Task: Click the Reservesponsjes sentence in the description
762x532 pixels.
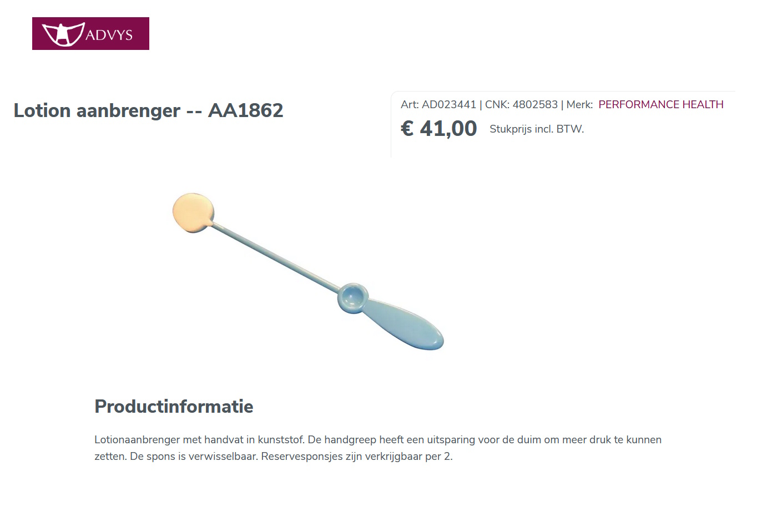Action: click(x=356, y=457)
